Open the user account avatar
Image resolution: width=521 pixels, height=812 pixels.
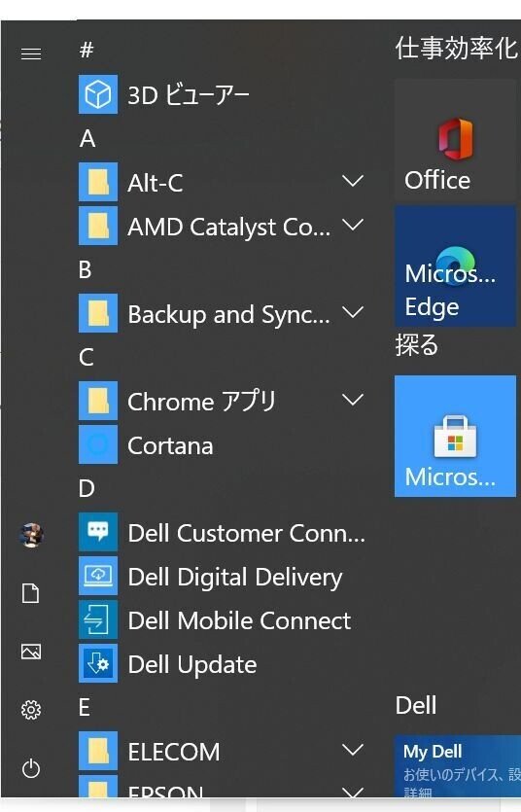[31, 535]
